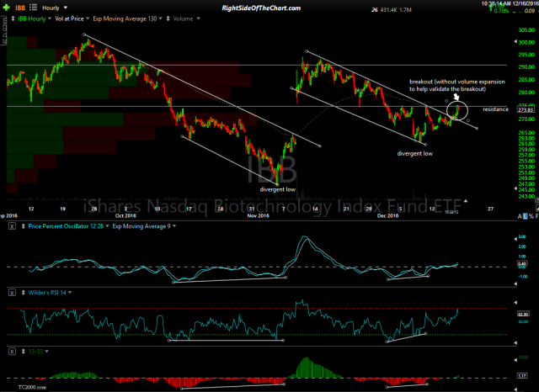Open the TC2000.com link
539x392 pixels.
(32, 387)
